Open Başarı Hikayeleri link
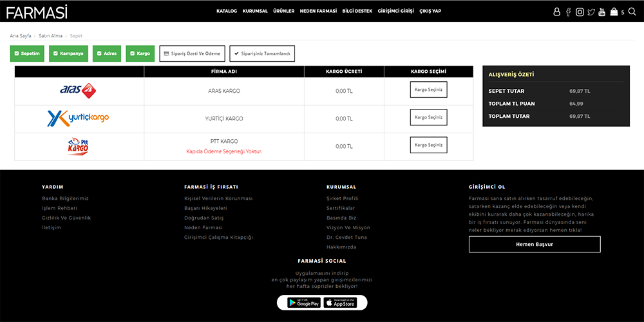 click(206, 208)
